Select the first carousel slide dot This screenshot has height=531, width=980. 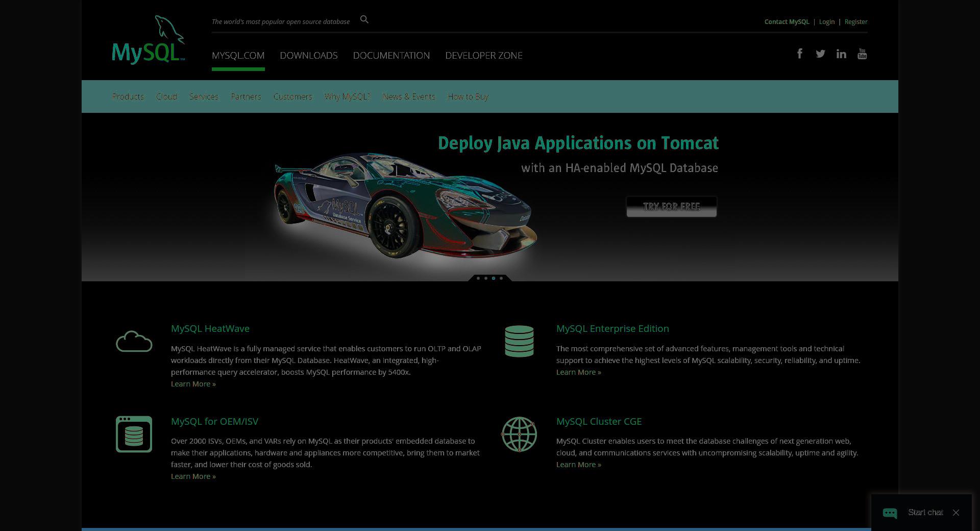pyautogui.click(x=478, y=278)
